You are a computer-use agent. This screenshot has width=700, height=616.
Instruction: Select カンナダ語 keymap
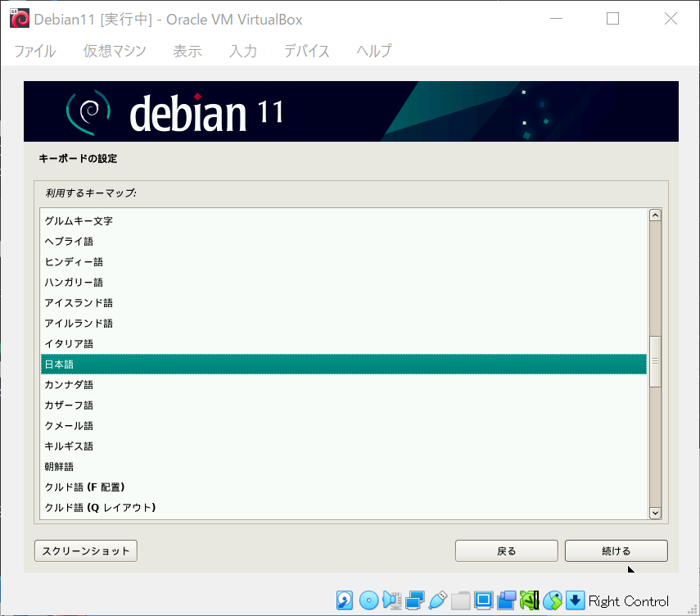[x=344, y=385]
